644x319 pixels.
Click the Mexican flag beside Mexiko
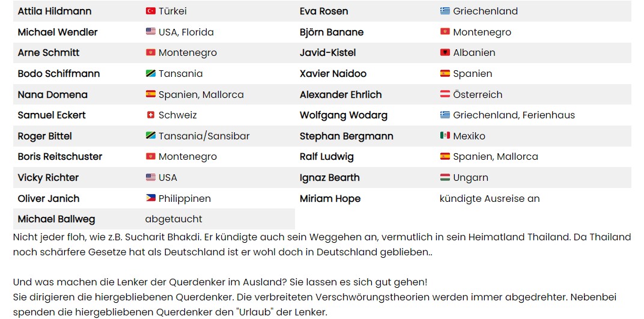[445, 136]
